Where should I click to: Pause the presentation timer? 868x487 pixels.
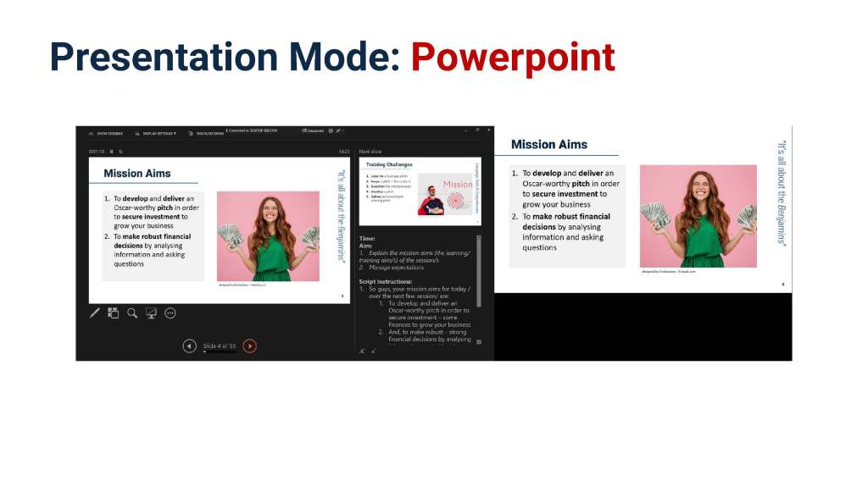tap(112, 152)
